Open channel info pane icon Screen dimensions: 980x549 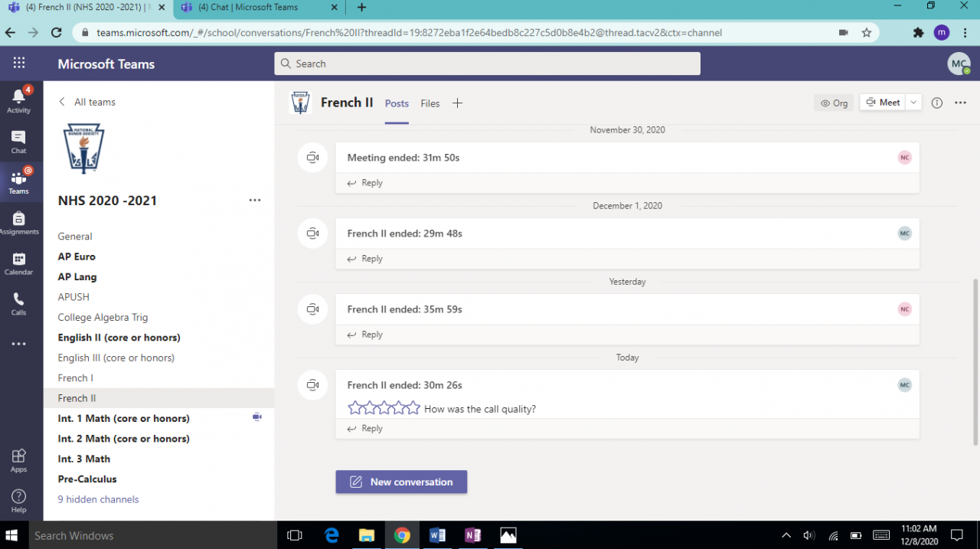click(x=937, y=103)
